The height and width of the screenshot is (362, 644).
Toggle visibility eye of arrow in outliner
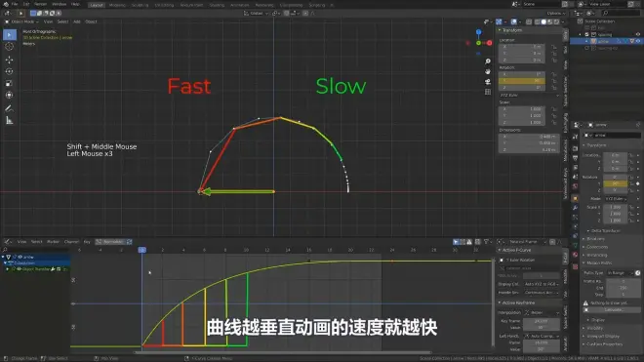pos(638,41)
